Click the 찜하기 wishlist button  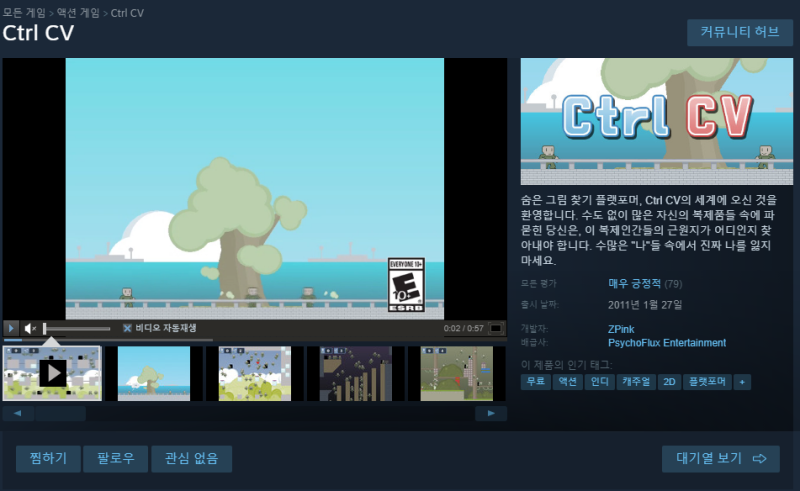pos(48,458)
